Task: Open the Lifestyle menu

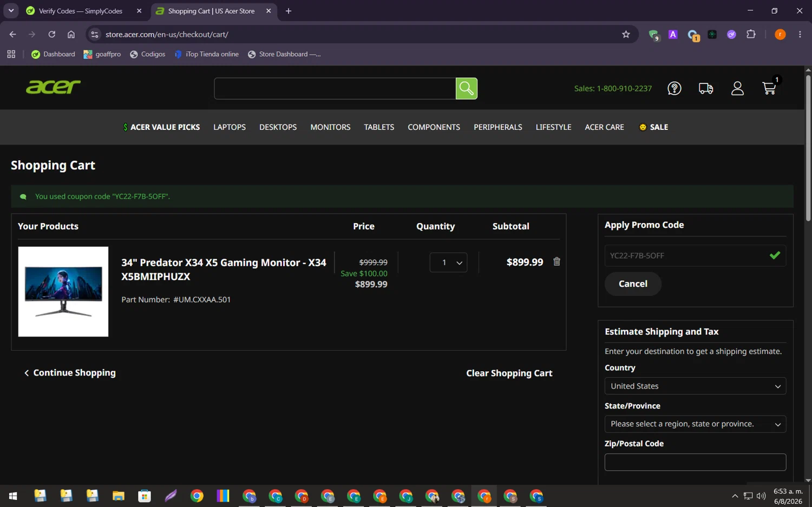Action: pos(553,127)
